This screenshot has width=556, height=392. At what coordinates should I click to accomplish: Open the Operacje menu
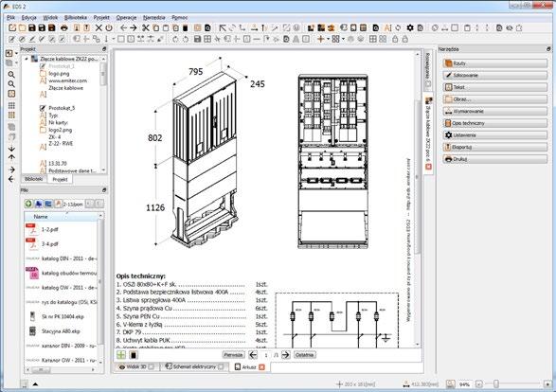click(126, 17)
